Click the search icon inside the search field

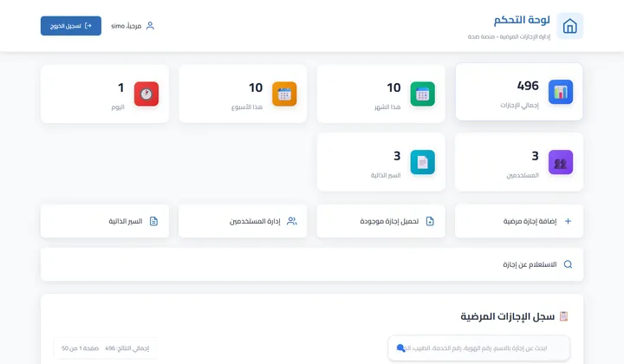(400, 348)
